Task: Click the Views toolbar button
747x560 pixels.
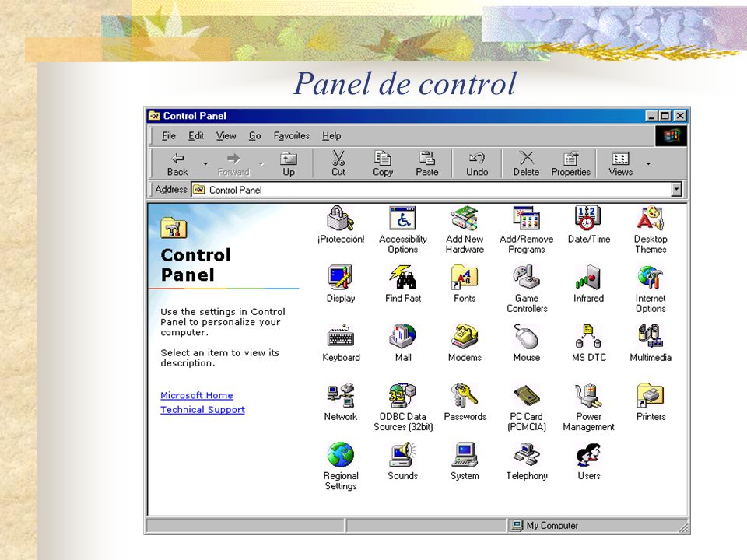Action: 620,164
